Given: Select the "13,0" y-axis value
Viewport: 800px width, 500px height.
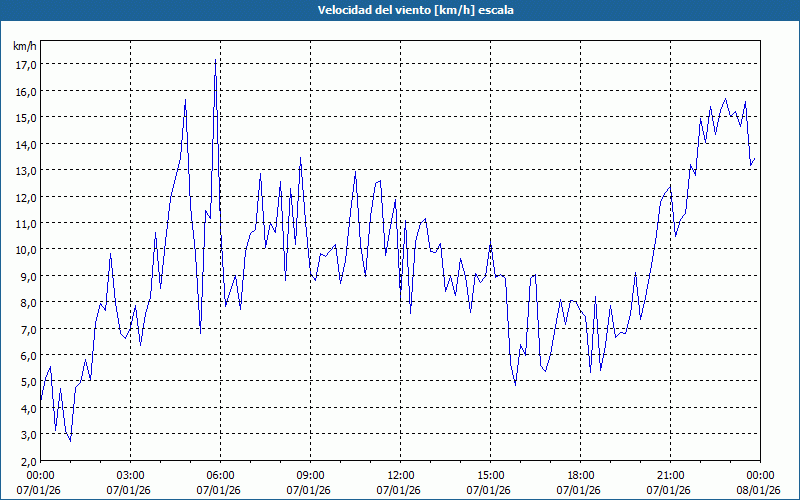Looking at the screenshot, I should [x=26, y=171].
